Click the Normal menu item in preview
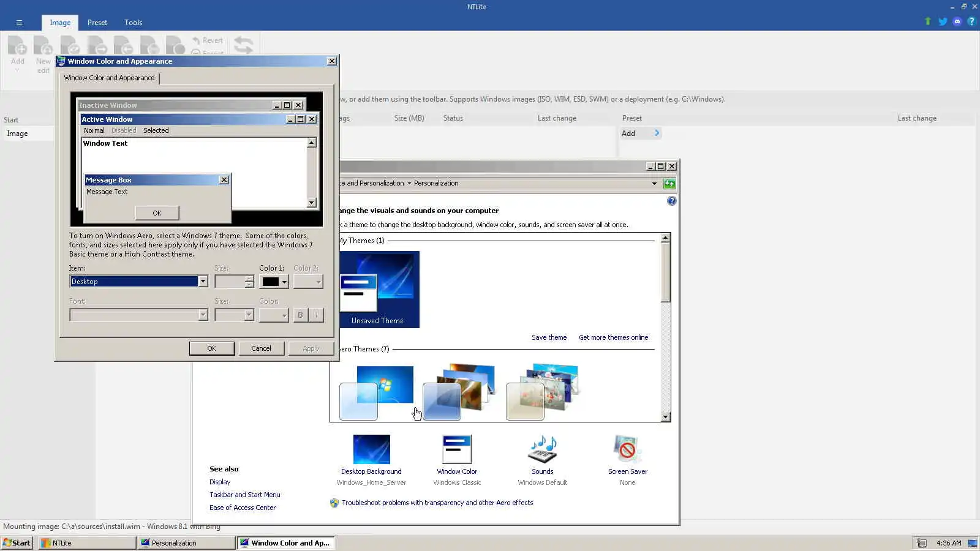The width and height of the screenshot is (980, 551). (x=94, y=130)
